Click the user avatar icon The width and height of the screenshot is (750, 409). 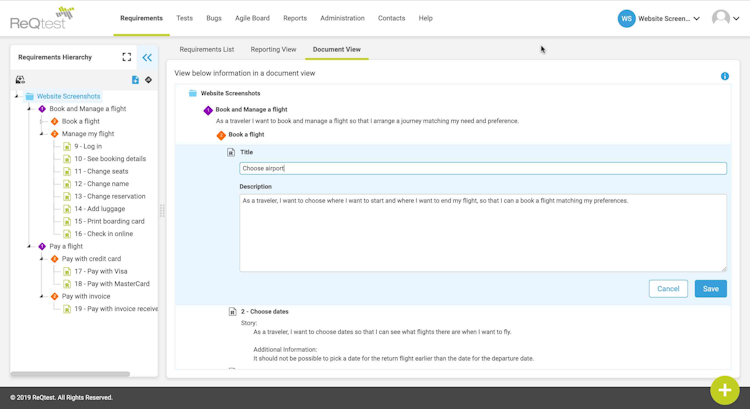click(x=721, y=18)
